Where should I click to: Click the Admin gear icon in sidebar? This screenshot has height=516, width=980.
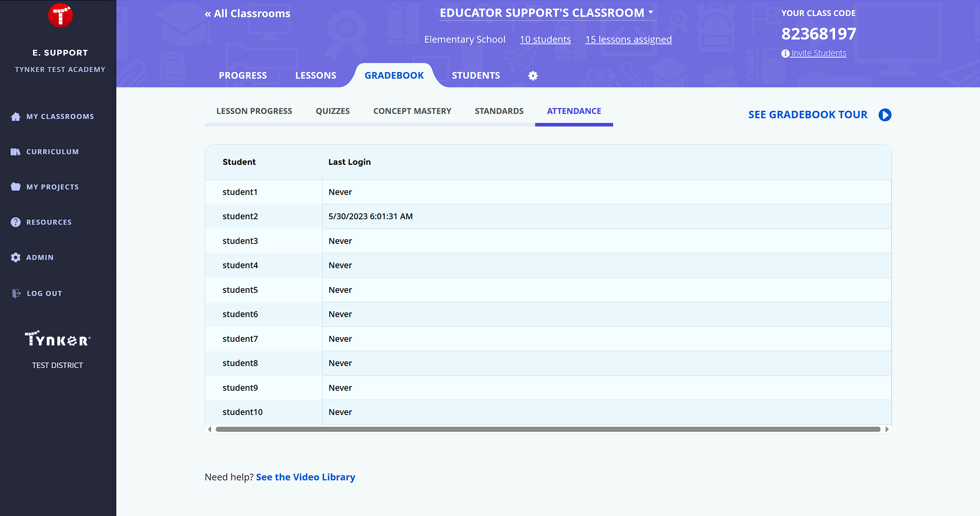(x=16, y=257)
